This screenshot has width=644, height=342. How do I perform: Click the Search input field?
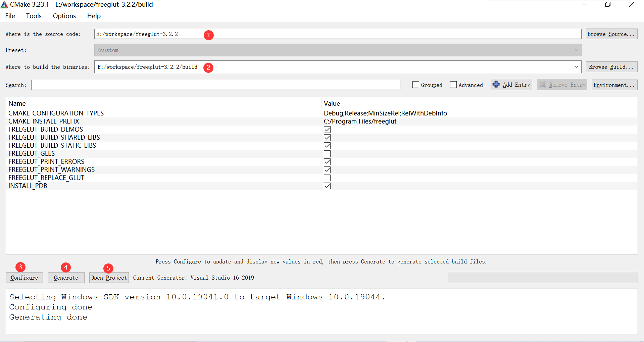click(215, 85)
